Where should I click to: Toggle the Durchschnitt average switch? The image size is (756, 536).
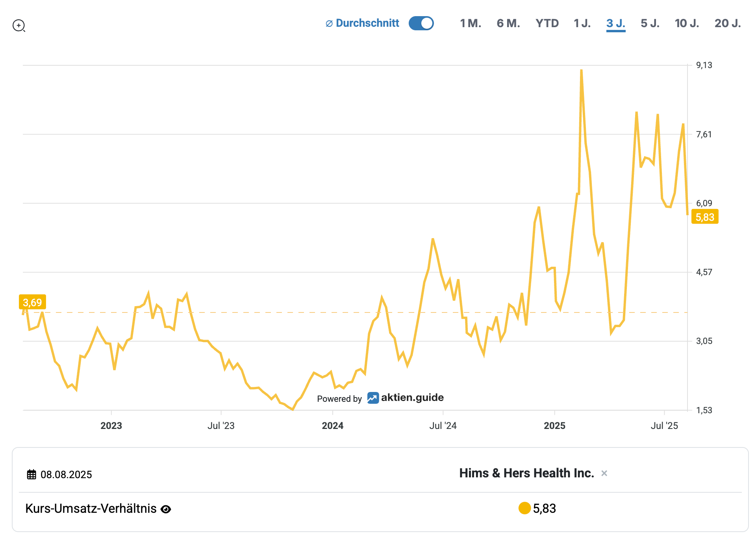tap(421, 23)
